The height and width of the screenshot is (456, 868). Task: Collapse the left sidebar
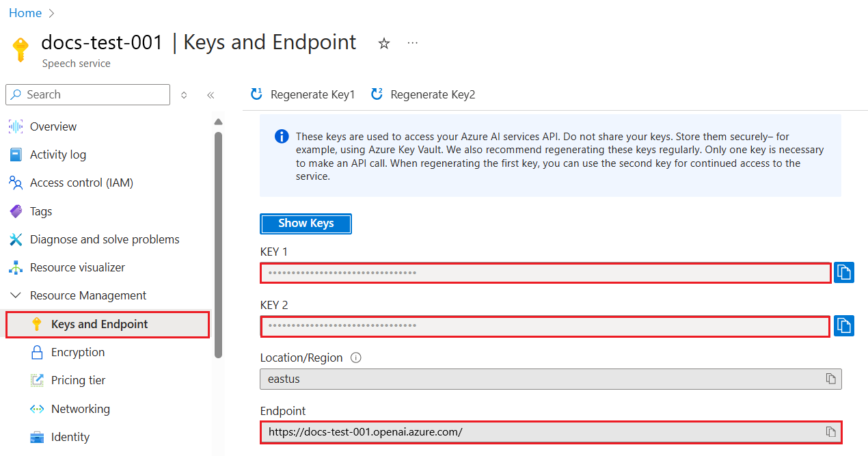(x=211, y=95)
